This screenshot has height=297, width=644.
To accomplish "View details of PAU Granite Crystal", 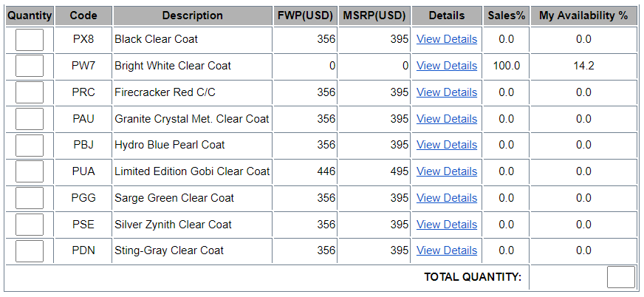I will (447, 119).
